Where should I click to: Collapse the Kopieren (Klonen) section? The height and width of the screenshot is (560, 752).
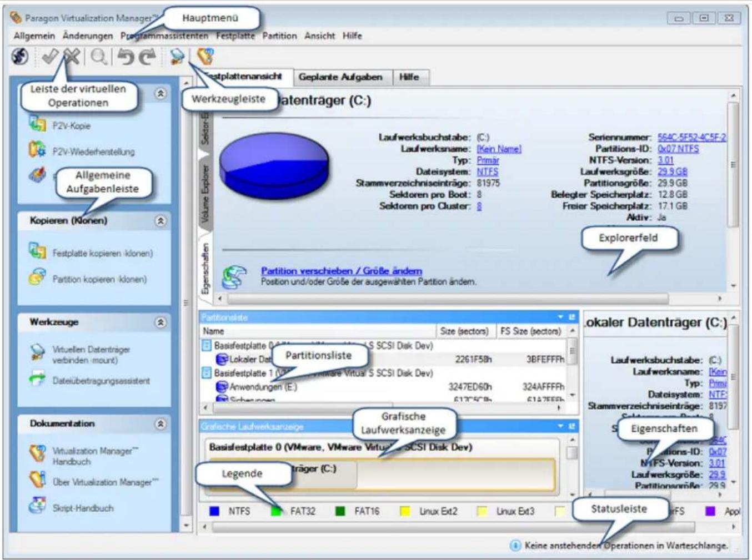[161, 221]
